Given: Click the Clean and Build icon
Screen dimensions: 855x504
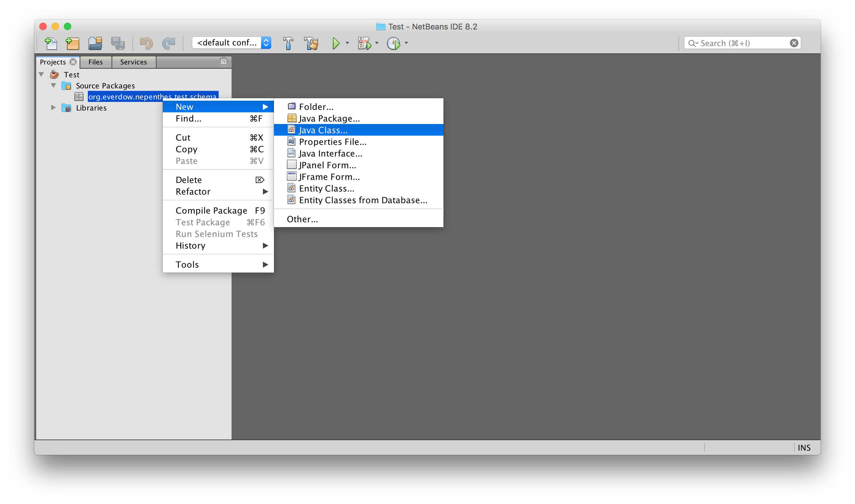Looking at the screenshot, I should pyautogui.click(x=311, y=43).
